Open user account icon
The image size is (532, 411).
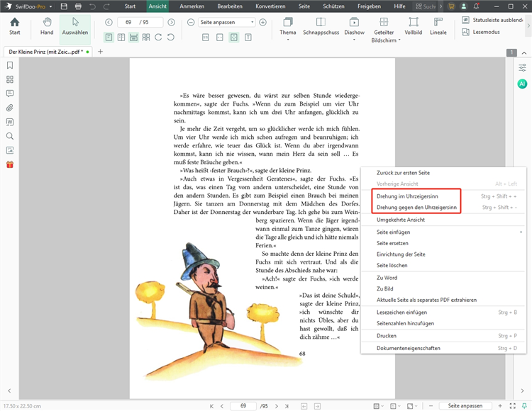(x=463, y=6)
